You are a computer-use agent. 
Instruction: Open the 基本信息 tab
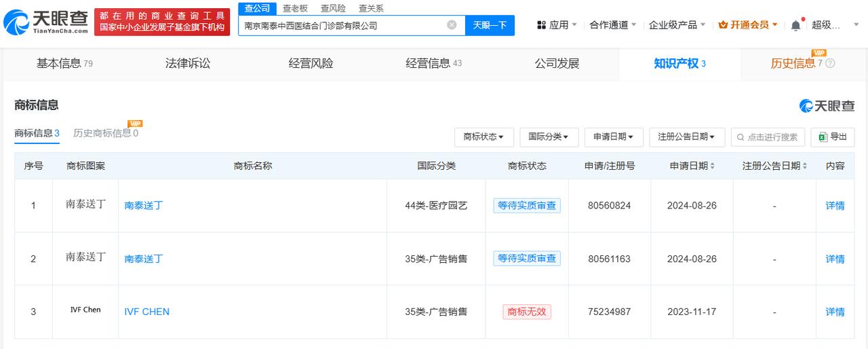(x=64, y=63)
